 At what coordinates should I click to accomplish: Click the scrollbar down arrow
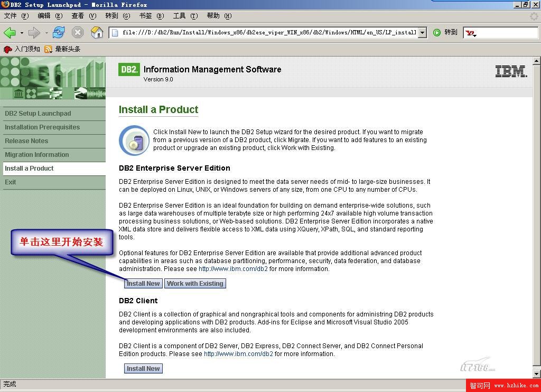pyautogui.click(x=537, y=374)
